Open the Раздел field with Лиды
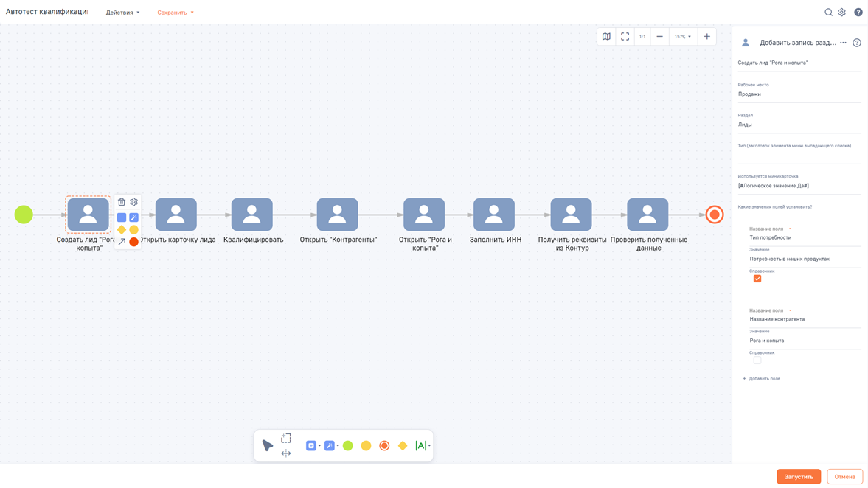868x488 pixels. (x=799, y=125)
